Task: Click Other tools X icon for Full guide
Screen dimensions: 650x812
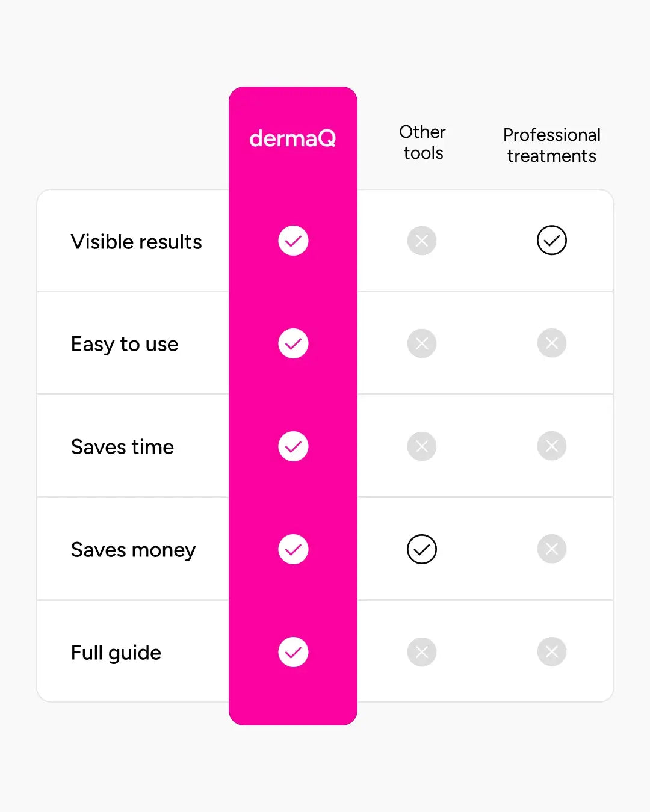Action: pos(422,652)
